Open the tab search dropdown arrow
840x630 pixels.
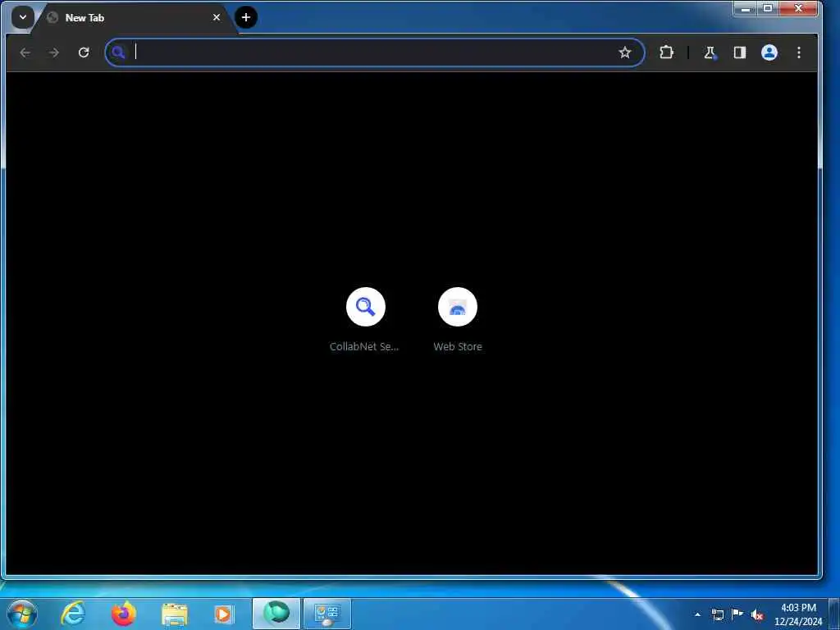[22, 17]
